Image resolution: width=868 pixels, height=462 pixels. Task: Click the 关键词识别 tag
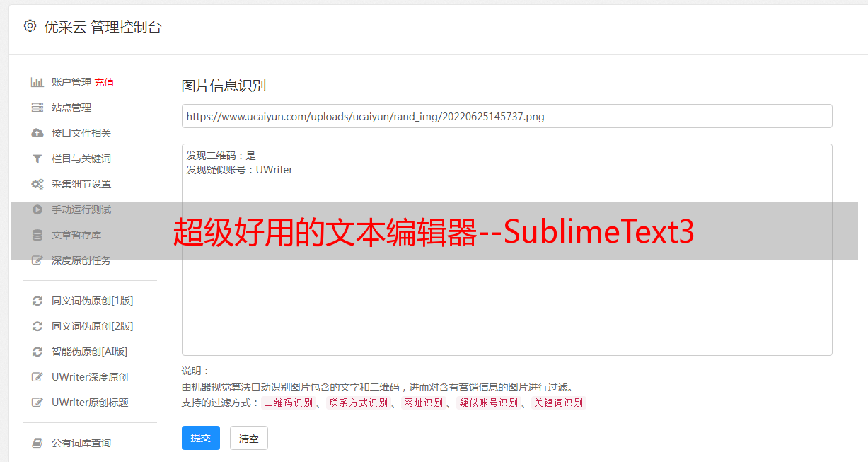558,403
